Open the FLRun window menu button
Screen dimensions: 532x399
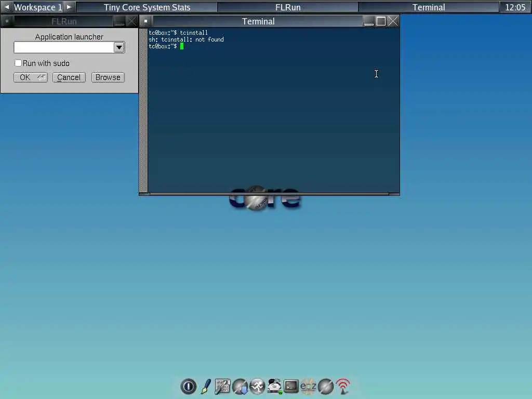[x=7, y=21]
